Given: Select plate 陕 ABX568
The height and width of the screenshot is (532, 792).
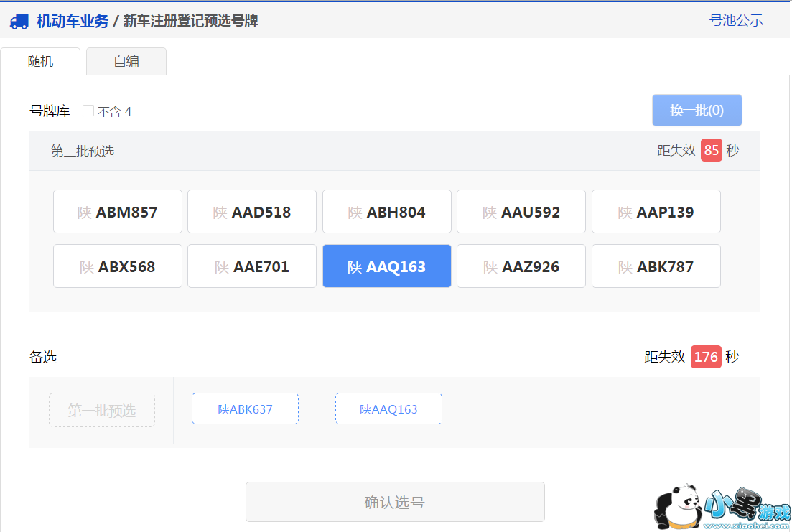Looking at the screenshot, I should tap(118, 266).
